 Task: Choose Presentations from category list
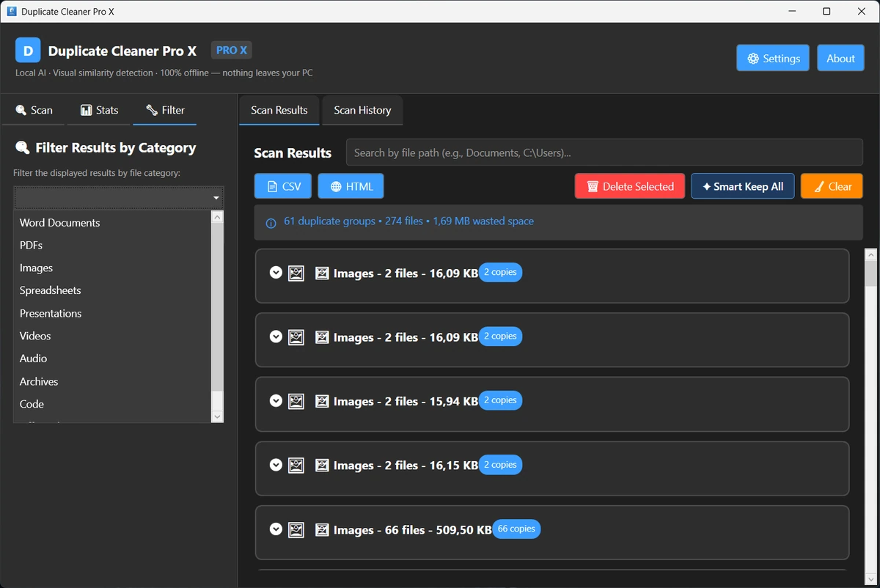click(112, 313)
